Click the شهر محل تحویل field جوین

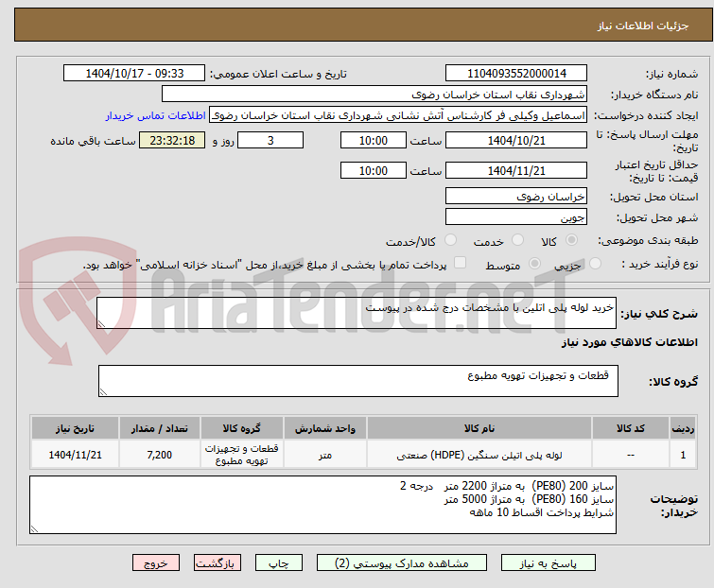(x=516, y=217)
